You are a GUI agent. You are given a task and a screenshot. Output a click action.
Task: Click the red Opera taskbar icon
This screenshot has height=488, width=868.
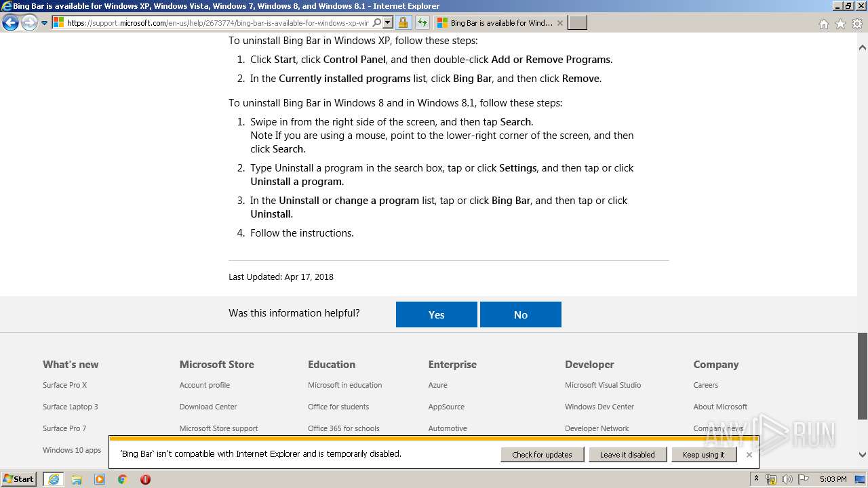click(x=145, y=479)
